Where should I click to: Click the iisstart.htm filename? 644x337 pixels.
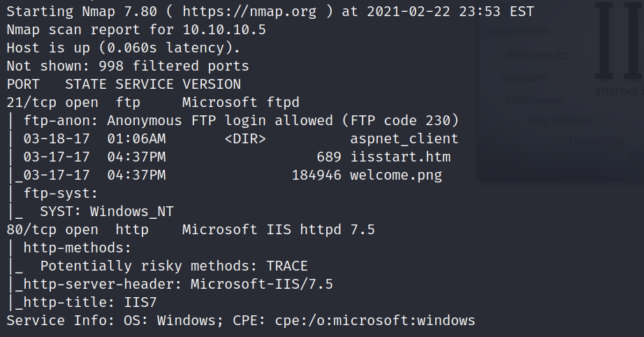coord(400,157)
